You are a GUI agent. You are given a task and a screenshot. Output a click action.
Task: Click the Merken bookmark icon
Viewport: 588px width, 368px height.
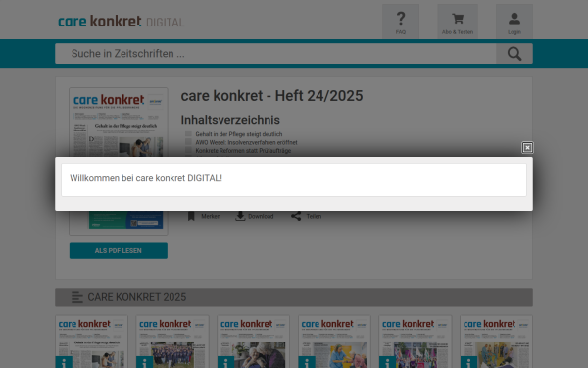191,216
